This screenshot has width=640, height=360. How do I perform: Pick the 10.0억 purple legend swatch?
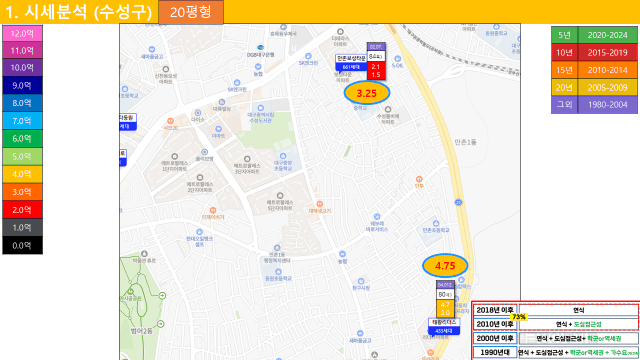22,68
